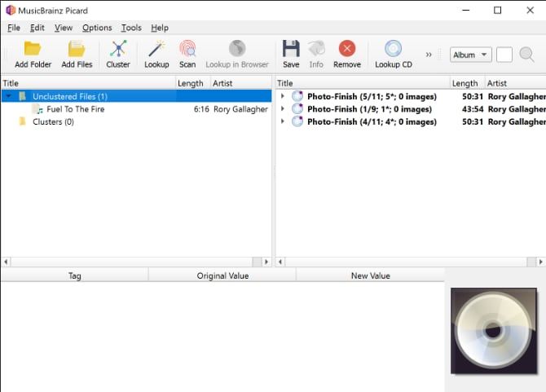
Task: Click the left pane Artist column header
Action: (x=241, y=83)
